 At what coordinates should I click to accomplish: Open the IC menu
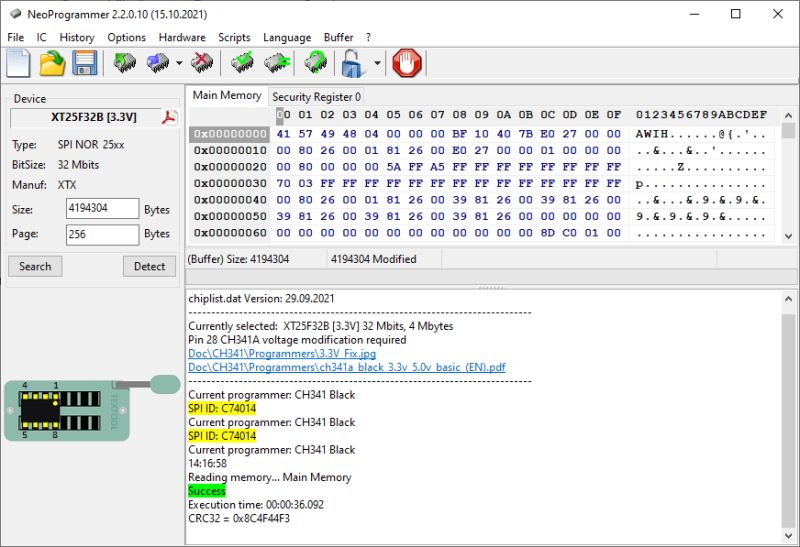(x=41, y=37)
